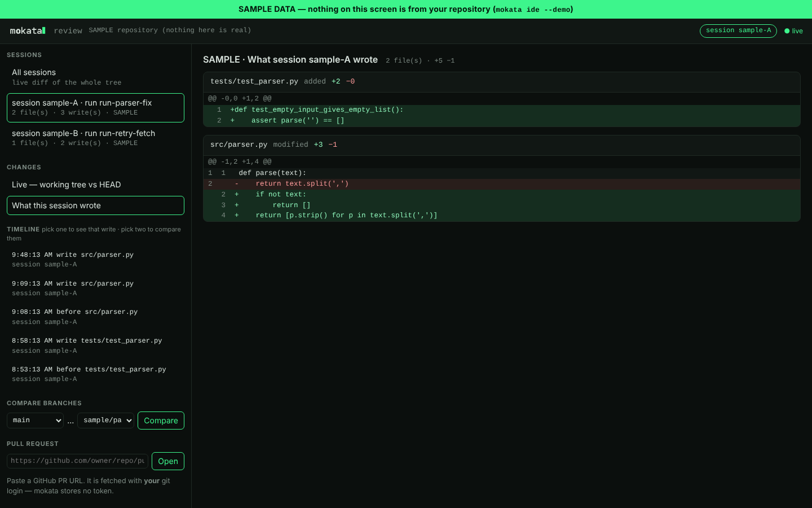Pick the 8:53:13 AM before test_parser.py entry
Viewport: 812px width, 508px height.
95,374
